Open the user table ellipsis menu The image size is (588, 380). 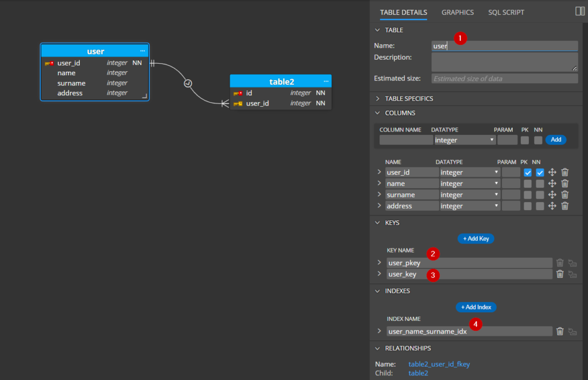142,51
